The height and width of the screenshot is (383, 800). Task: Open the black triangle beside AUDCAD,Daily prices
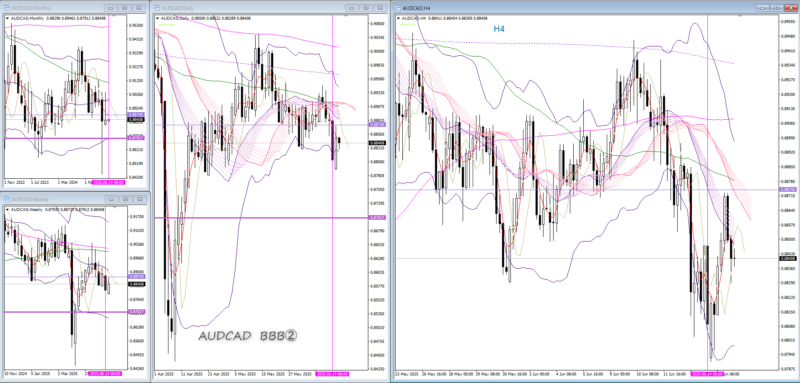[157, 18]
